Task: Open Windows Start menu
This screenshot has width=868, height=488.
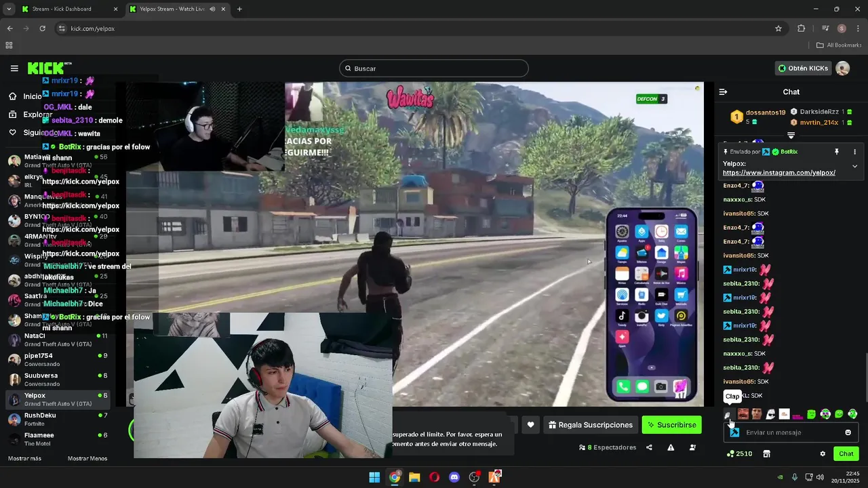Action: (x=374, y=477)
